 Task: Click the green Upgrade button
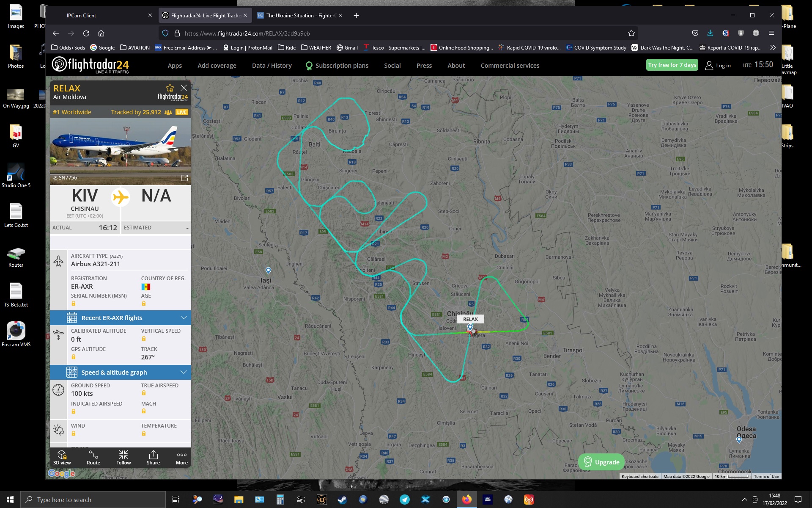(601, 462)
